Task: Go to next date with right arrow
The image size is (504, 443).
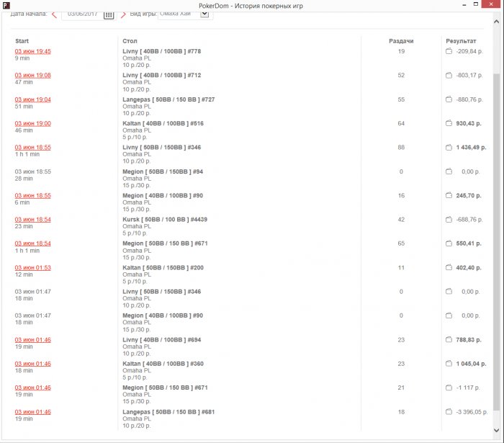Action: pos(123,14)
